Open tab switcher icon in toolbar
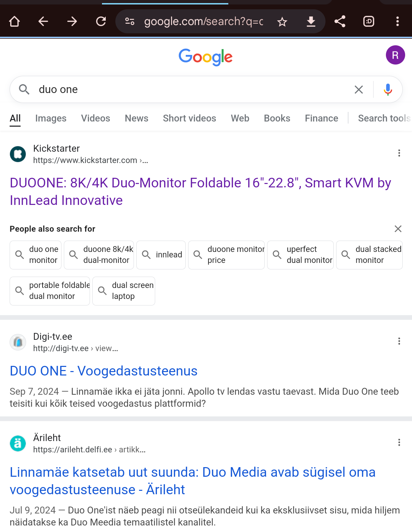The height and width of the screenshot is (532, 412). click(369, 22)
